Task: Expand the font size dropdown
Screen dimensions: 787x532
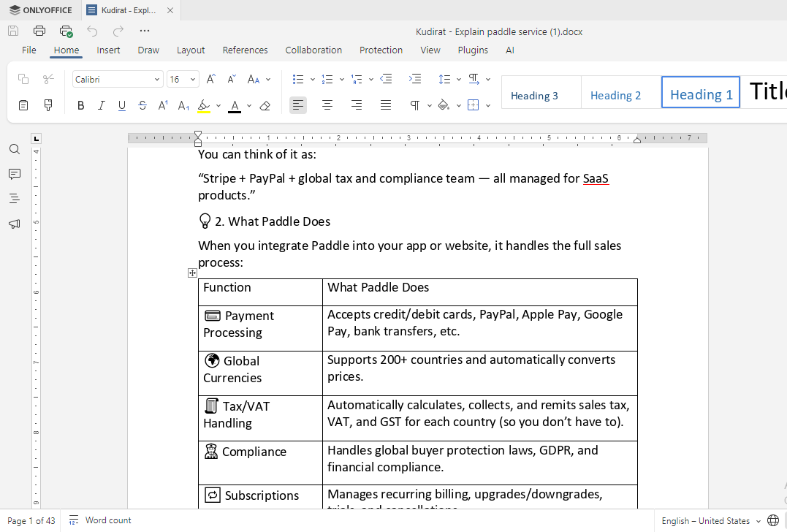Action: coord(193,79)
